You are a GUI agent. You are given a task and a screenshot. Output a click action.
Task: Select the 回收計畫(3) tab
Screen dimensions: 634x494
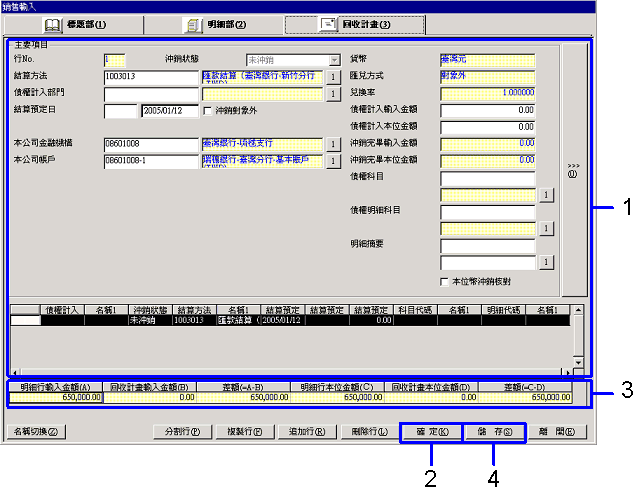[356, 23]
